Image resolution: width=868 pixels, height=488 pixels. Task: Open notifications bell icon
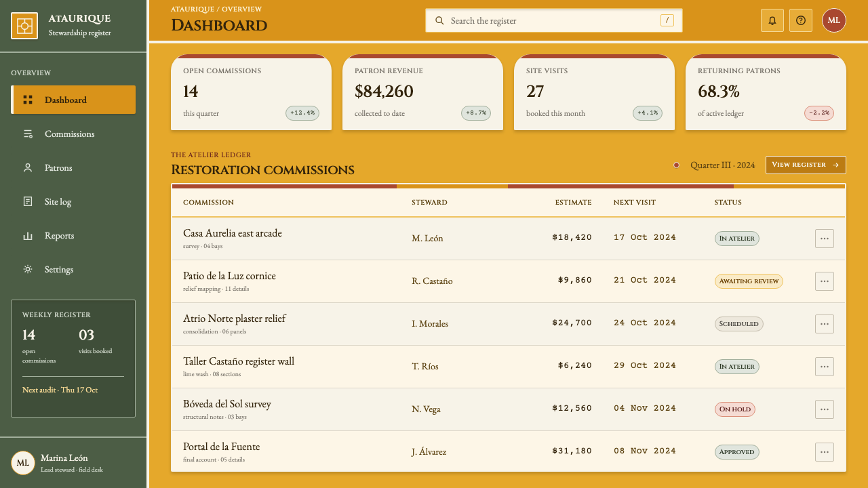(x=772, y=20)
